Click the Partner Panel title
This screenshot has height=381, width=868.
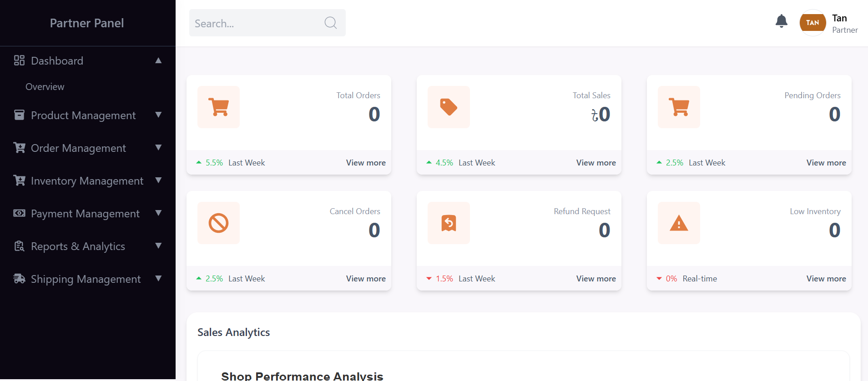pyautogui.click(x=87, y=23)
